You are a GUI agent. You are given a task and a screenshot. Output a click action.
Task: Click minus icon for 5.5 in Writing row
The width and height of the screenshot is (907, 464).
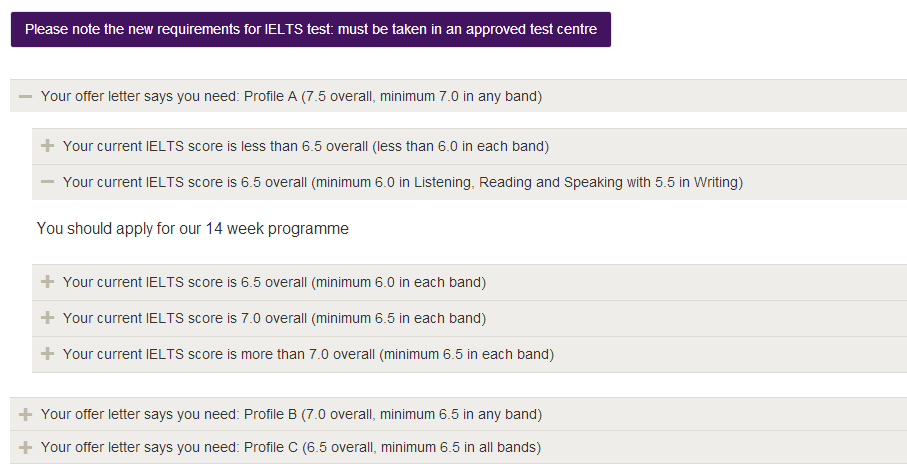(x=47, y=182)
